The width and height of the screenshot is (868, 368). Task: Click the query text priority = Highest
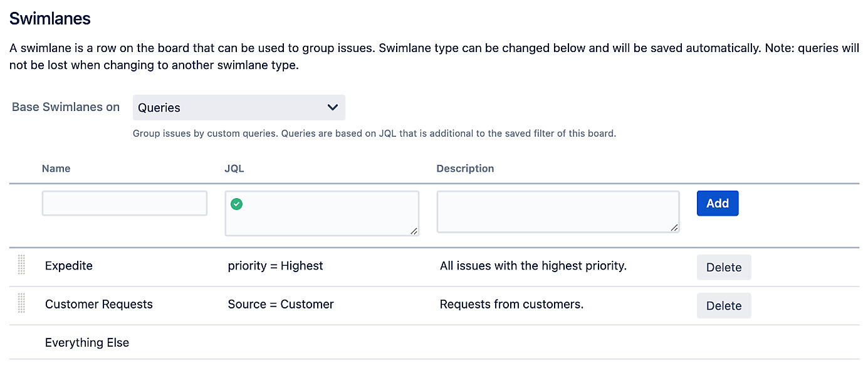(x=275, y=265)
